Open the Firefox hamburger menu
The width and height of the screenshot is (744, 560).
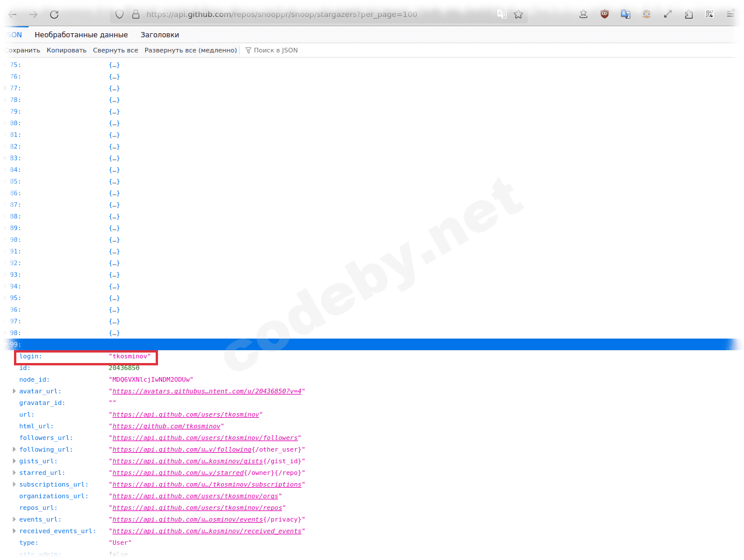730,13
